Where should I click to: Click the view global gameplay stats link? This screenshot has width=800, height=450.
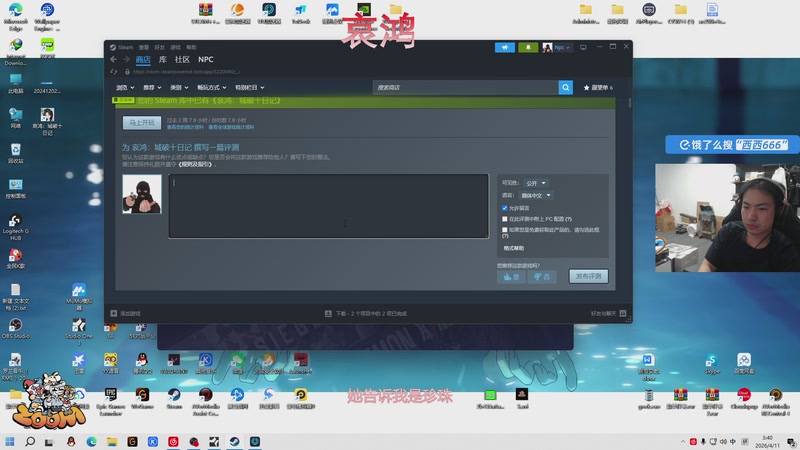(x=231, y=127)
